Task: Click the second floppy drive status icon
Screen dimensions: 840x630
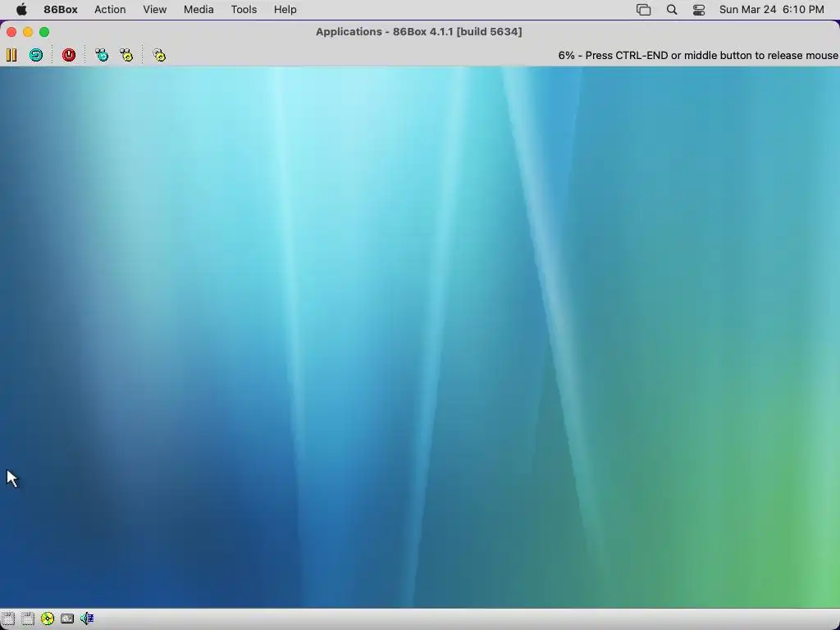Action: click(x=28, y=619)
